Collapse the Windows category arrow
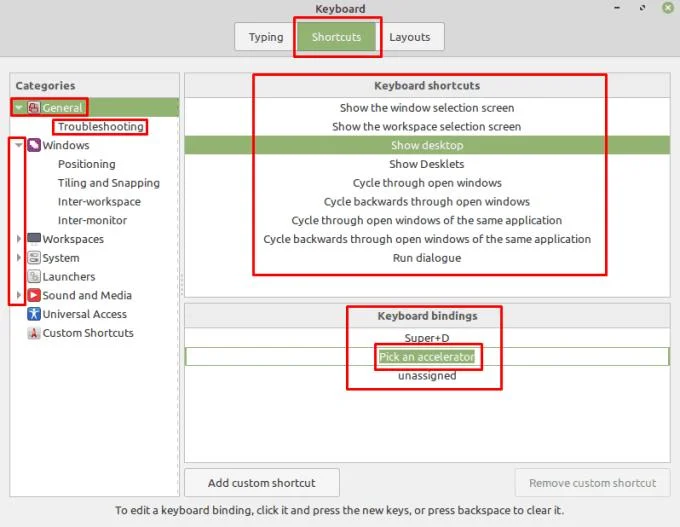Screen dimensions: 680x527 (x=19, y=145)
